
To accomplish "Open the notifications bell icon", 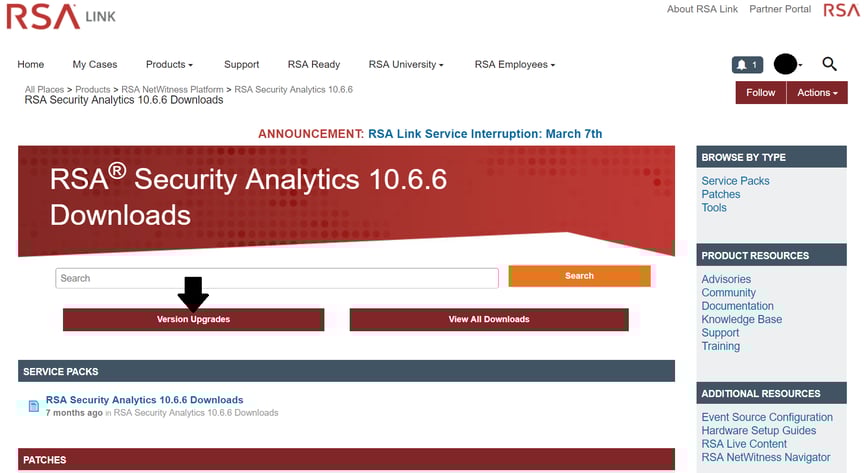I will pyautogui.click(x=747, y=65).
